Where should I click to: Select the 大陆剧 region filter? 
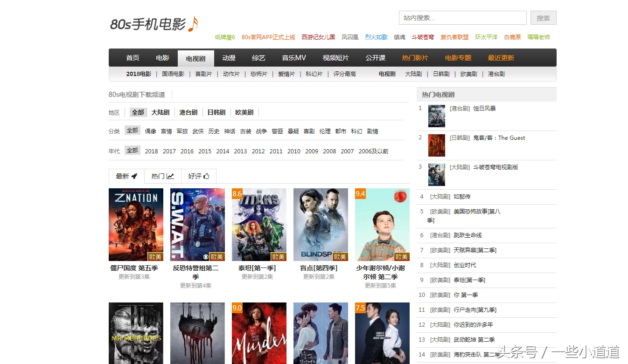tap(160, 112)
